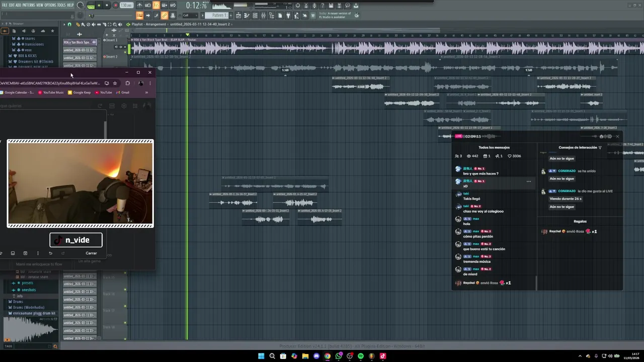The image size is (644, 362).
Task: Open Windows Start from the taskbar
Action: [x=261, y=356]
